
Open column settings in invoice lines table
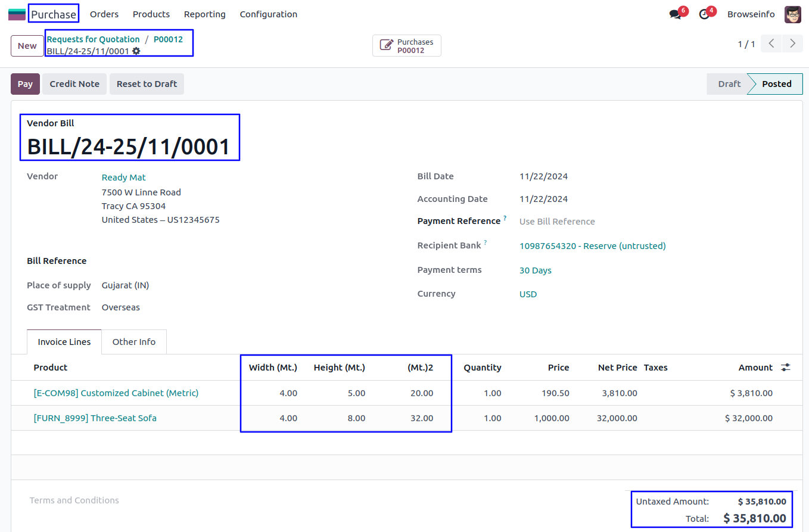pos(786,368)
